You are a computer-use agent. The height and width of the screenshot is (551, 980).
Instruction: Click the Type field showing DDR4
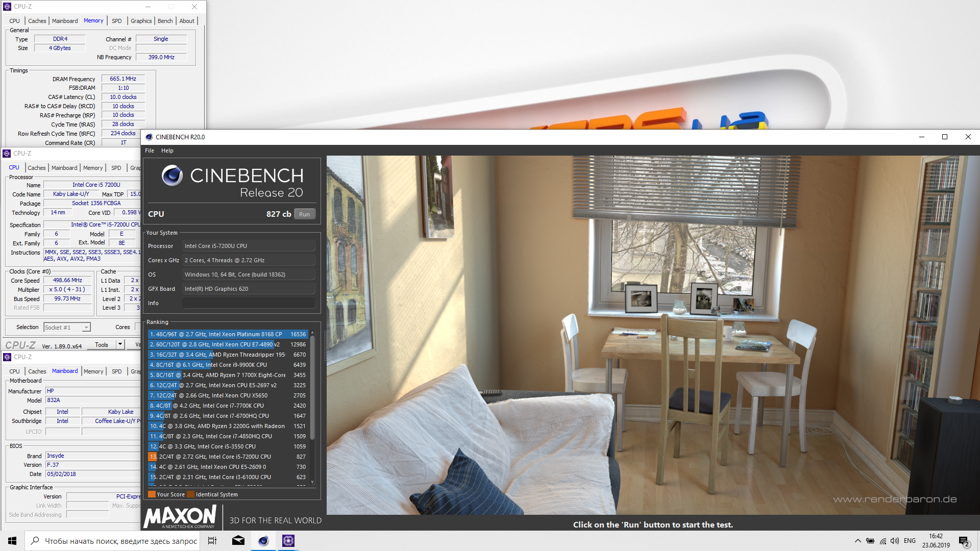pos(60,39)
